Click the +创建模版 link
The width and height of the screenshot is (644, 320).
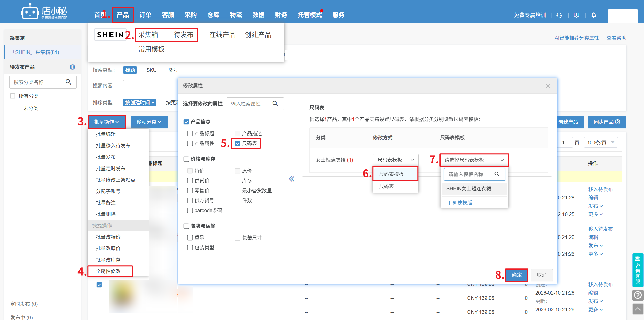tap(460, 203)
